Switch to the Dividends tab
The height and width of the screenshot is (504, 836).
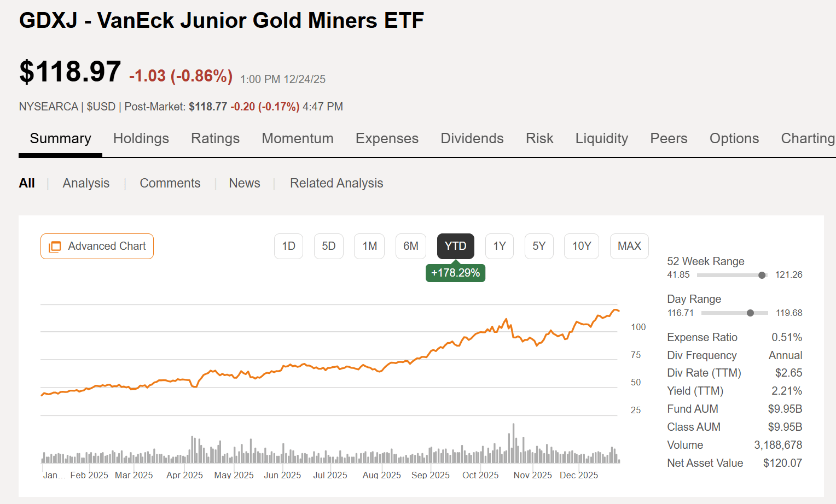click(x=472, y=138)
